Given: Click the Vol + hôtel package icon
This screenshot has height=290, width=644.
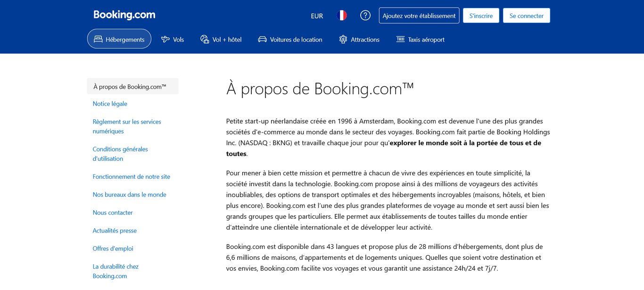Looking at the screenshot, I should (205, 39).
